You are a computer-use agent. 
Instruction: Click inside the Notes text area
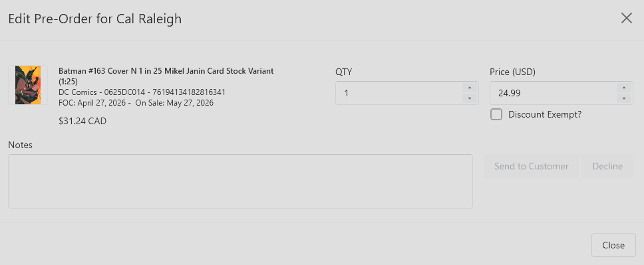pos(240,181)
